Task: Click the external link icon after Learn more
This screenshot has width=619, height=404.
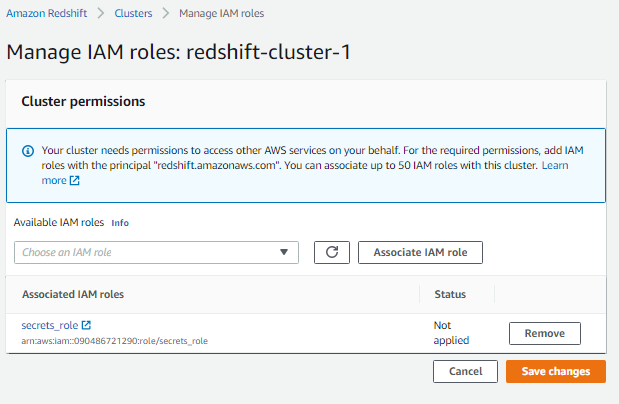Action: point(75,180)
